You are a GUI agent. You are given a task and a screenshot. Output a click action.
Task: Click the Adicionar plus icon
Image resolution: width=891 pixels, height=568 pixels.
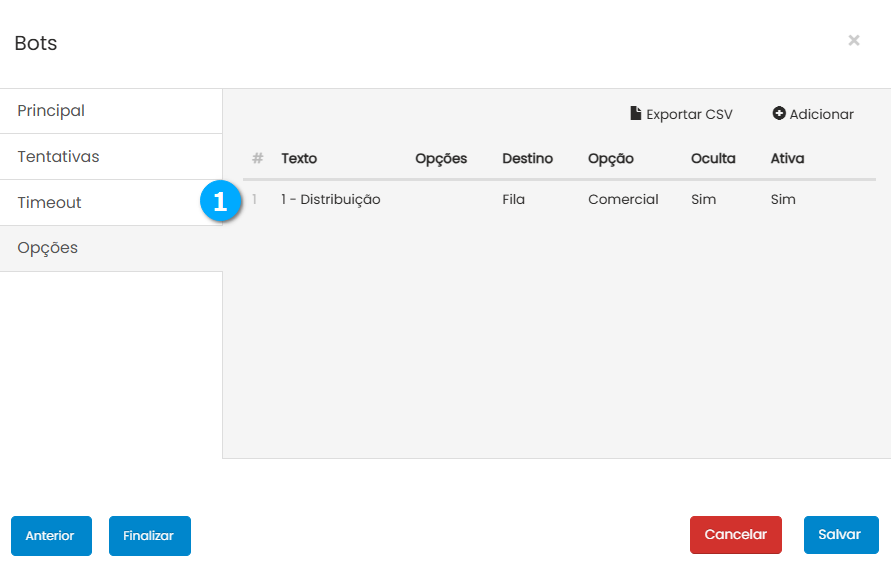pos(779,114)
